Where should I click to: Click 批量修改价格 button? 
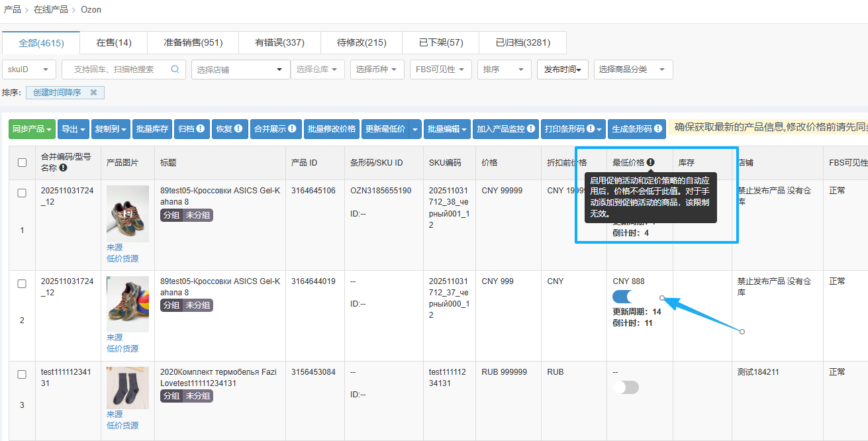pos(331,129)
